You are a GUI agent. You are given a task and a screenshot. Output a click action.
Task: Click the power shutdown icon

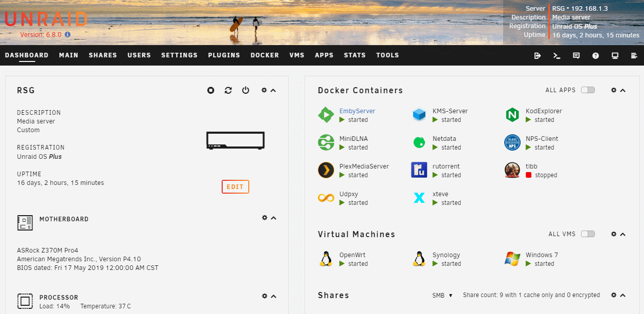click(x=246, y=90)
